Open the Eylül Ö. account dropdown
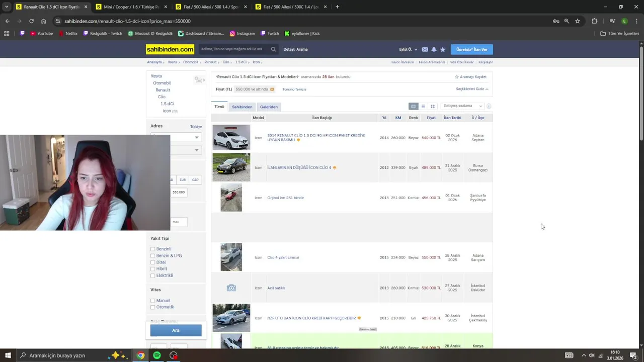This screenshot has width=644, height=362. tap(408, 49)
